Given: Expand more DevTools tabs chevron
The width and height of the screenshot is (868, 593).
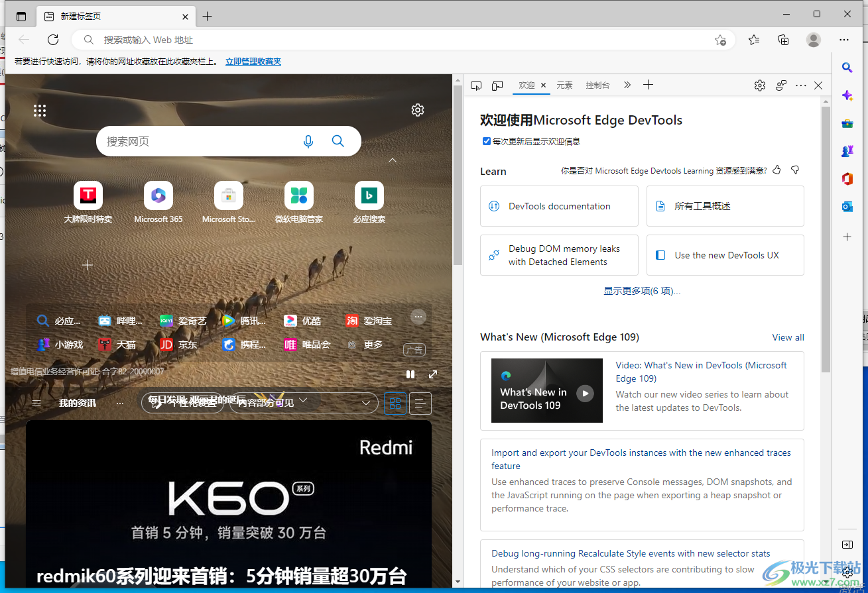Looking at the screenshot, I should point(627,85).
